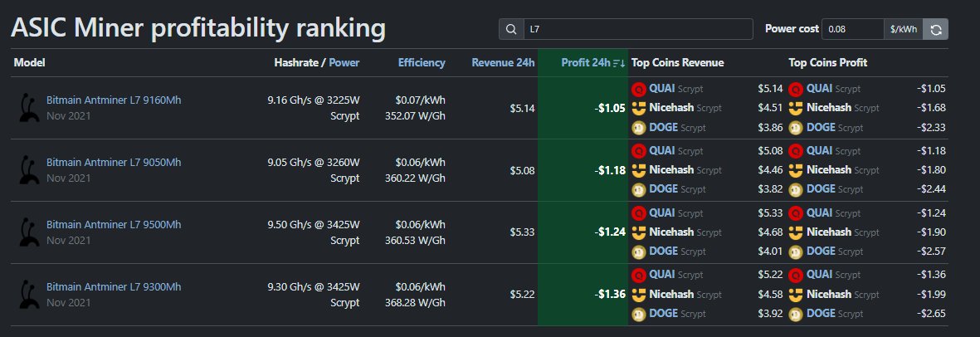Click the QUAI revenue coin icon in the L7 9160Mh row

click(638, 89)
